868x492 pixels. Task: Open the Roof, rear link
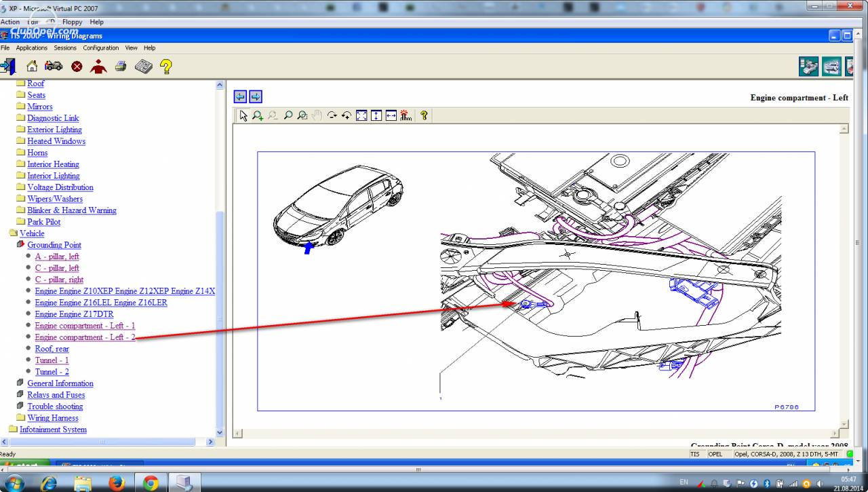(x=52, y=349)
